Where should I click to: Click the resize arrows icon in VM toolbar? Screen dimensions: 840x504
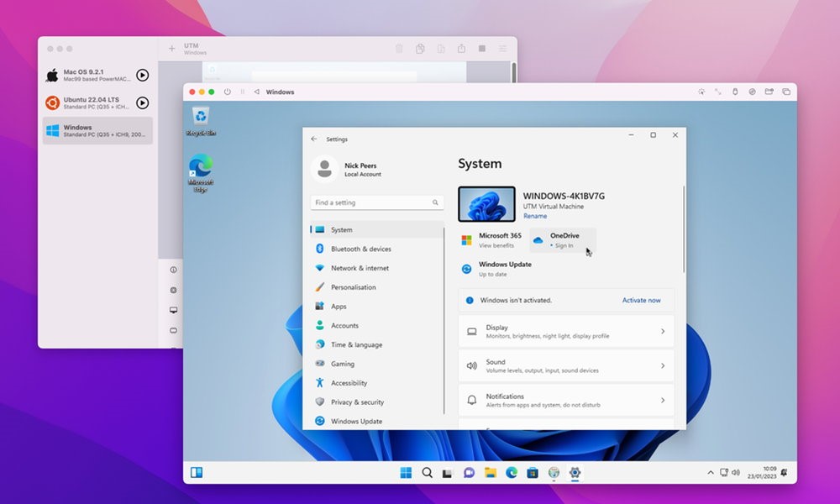click(718, 92)
